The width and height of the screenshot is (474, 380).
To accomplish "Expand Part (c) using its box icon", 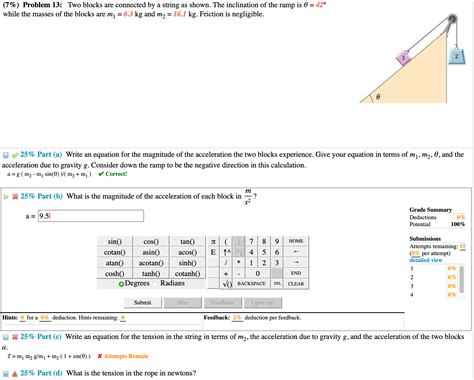I will 6,337.
